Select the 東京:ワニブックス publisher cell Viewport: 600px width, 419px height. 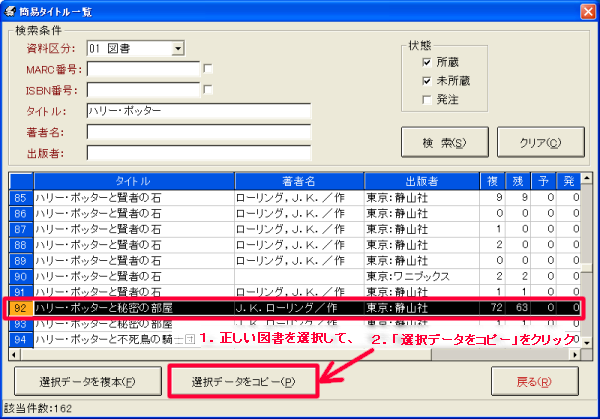click(422, 276)
